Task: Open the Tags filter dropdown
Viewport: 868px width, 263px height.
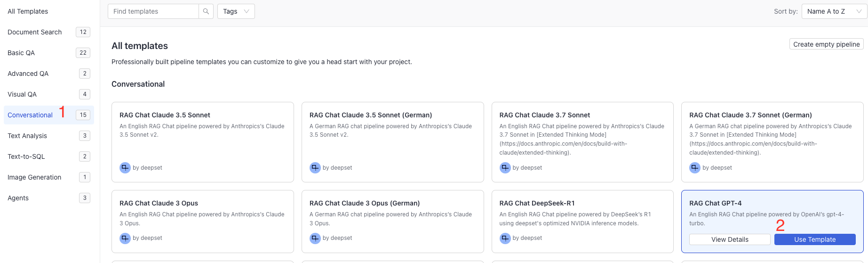Action: tap(236, 11)
